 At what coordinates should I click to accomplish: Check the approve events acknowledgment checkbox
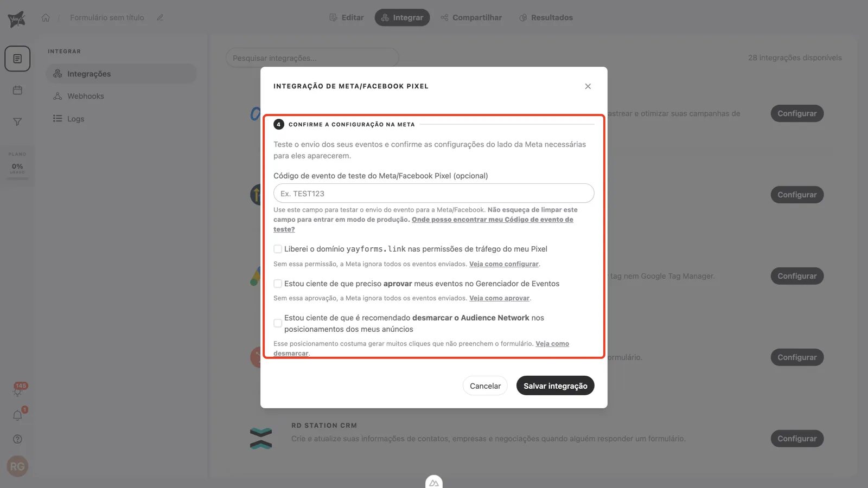coord(278,284)
